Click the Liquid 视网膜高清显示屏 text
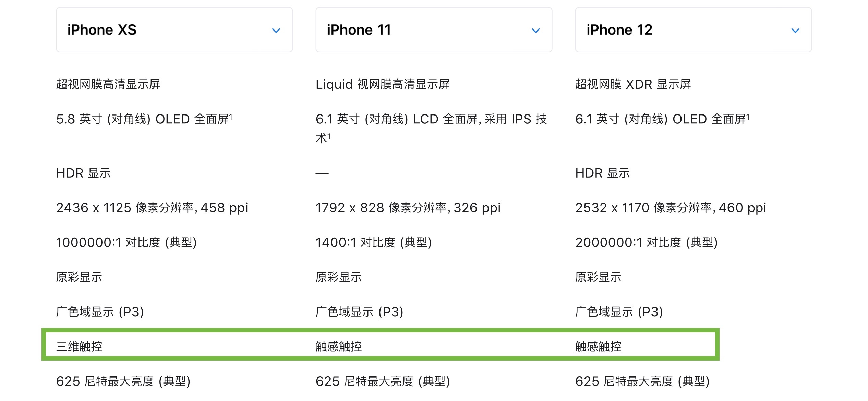This screenshot has width=868, height=401. pos(383,84)
